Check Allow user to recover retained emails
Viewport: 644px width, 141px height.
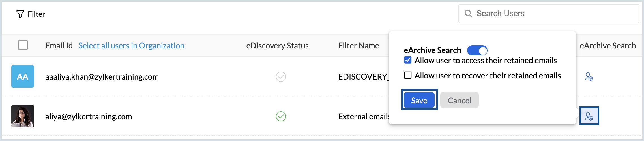408,76
